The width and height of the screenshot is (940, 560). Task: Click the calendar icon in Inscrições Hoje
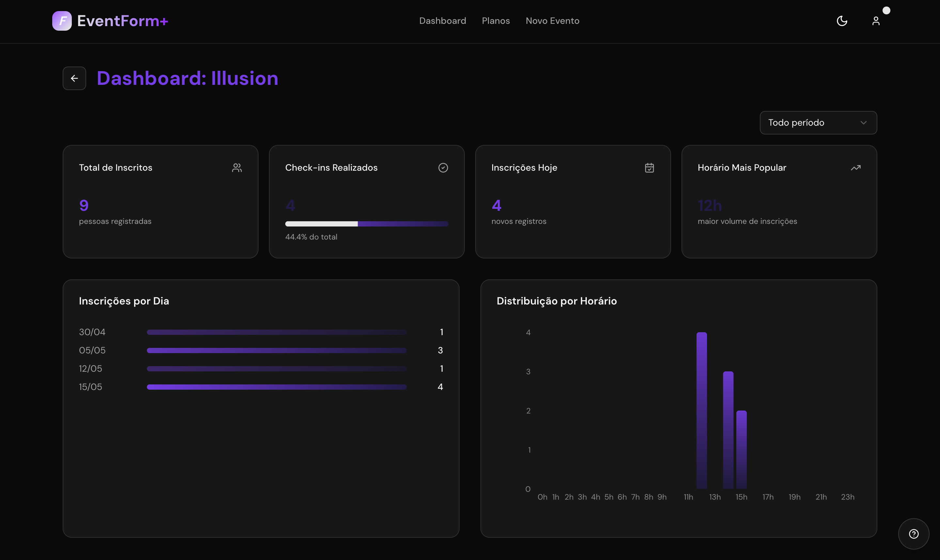pyautogui.click(x=650, y=167)
